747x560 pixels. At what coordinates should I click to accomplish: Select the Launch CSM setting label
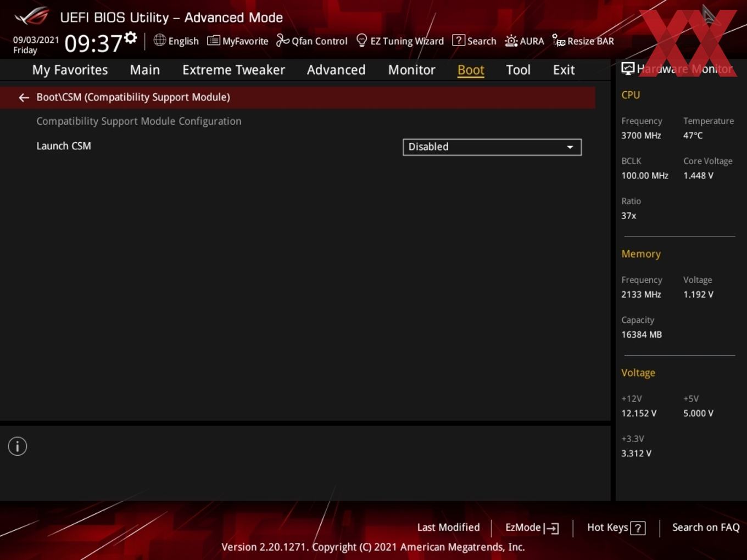pyautogui.click(x=64, y=146)
